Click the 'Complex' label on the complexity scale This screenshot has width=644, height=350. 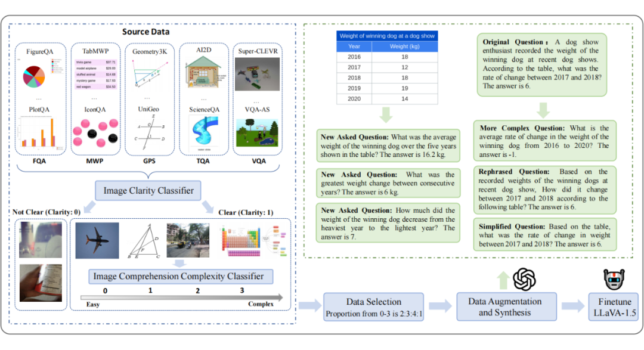tap(261, 304)
